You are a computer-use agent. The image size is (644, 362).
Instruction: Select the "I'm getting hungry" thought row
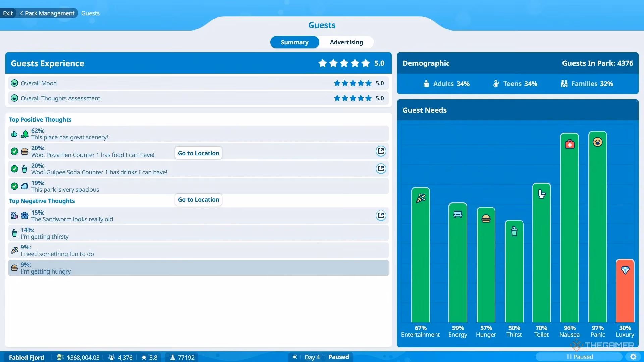(x=198, y=268)
